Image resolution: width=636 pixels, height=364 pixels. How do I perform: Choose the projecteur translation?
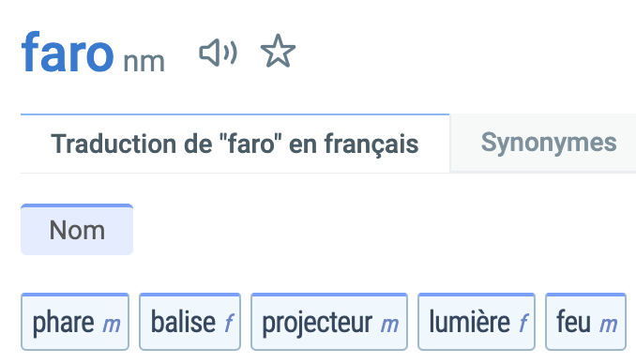coord(329,322)
